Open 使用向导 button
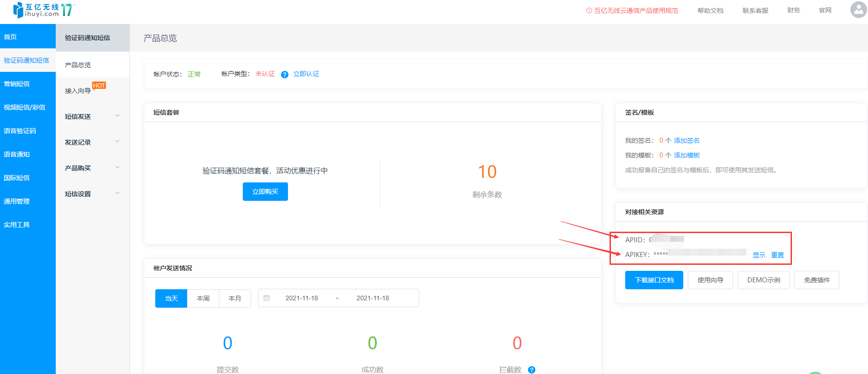Screen dimensions: 868x374 [x=710, y=280]
